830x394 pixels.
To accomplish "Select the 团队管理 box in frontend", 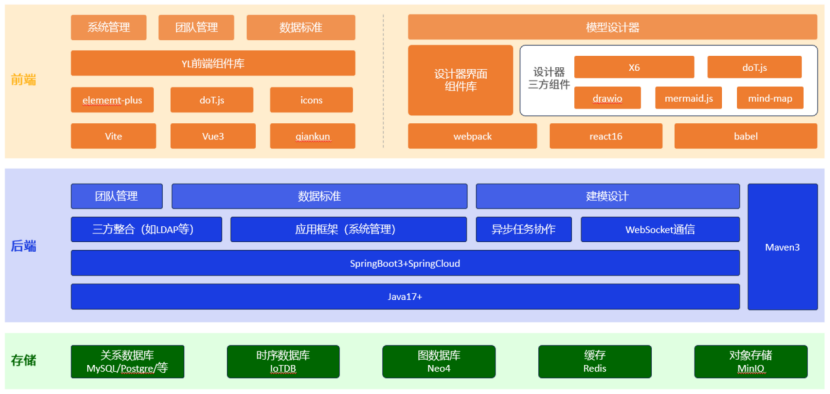I will [196, 28].
